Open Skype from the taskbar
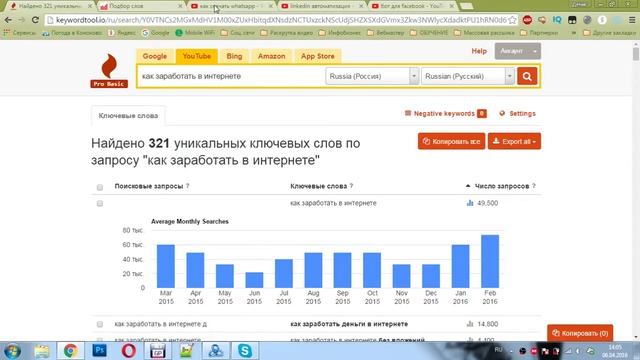This screenshot has height=360, width=640. [x=245, y=351]
